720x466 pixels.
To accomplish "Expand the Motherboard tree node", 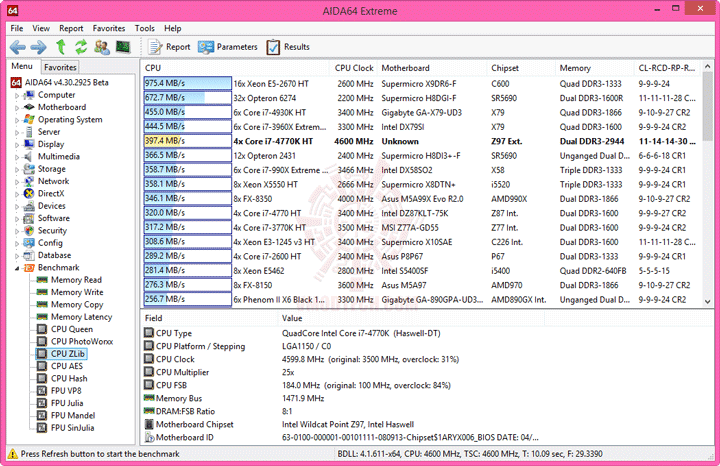I will pos(17,108).
